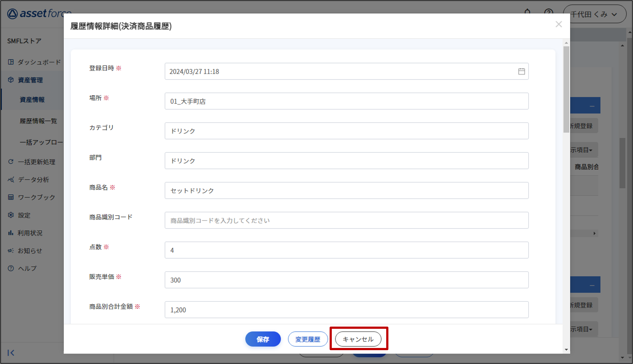Collapse the sidebar using bottom arrow icon

(11, 353)
